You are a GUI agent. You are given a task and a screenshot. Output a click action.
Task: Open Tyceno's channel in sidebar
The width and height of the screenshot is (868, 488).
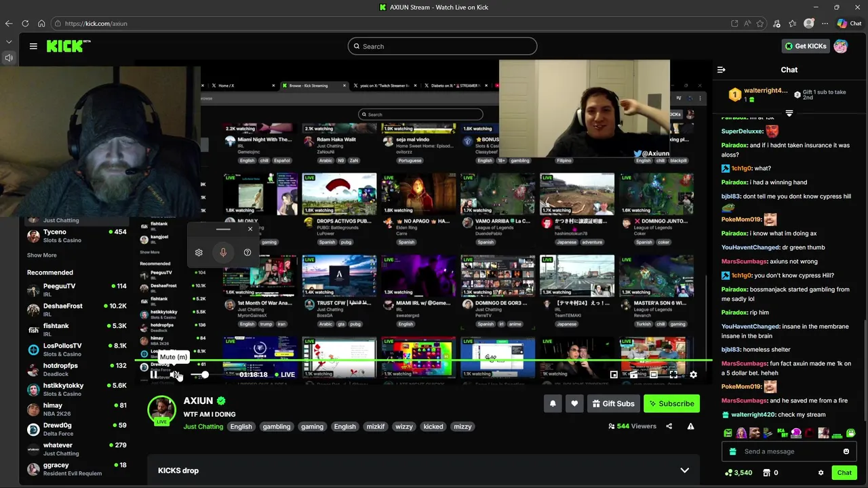[77, 235]
